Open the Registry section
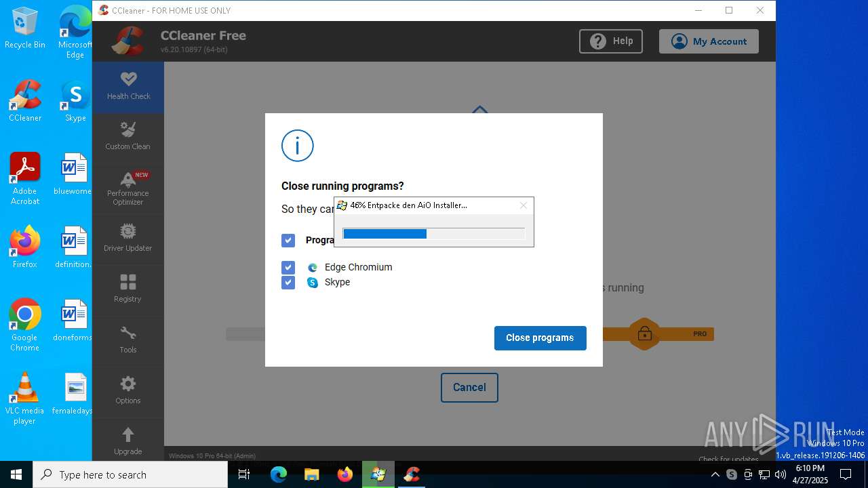This screenshot has height=488, width=868. 128,289
